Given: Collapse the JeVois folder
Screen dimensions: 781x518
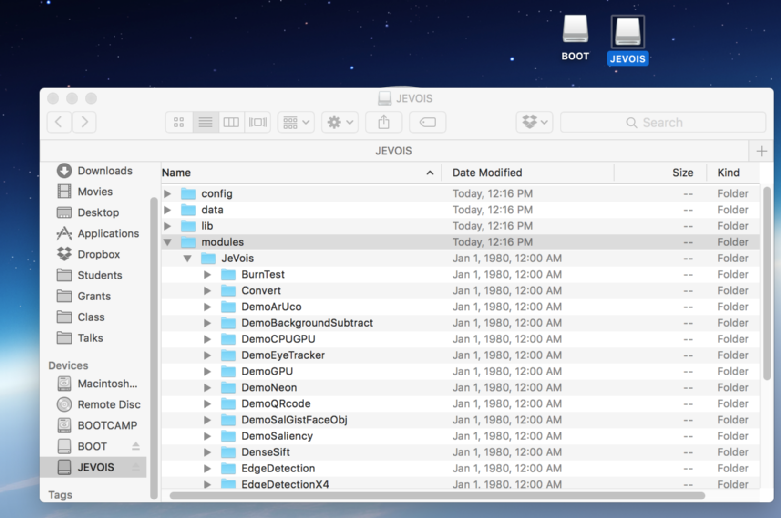Looking at the screenshot, I should pyautogui.click(x=188, y=259).
